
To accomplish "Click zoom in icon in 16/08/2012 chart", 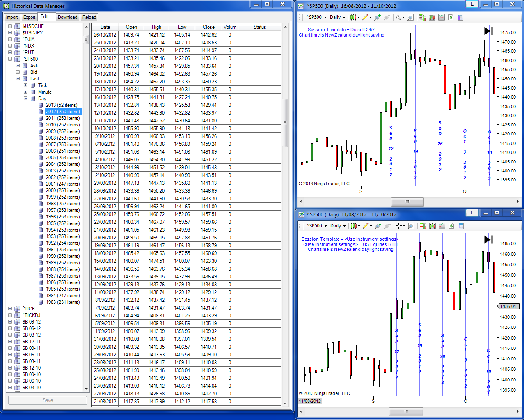I will 377,17.
